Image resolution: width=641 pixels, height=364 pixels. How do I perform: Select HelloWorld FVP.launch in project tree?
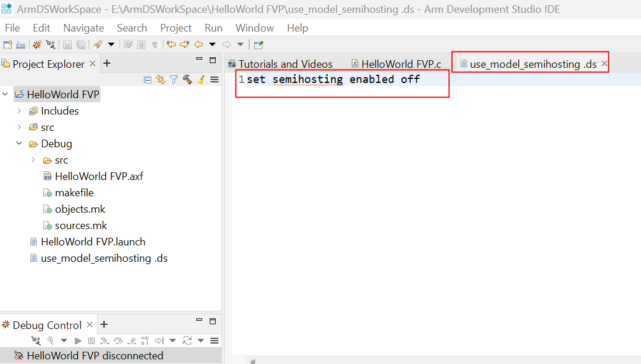point(93,242)
